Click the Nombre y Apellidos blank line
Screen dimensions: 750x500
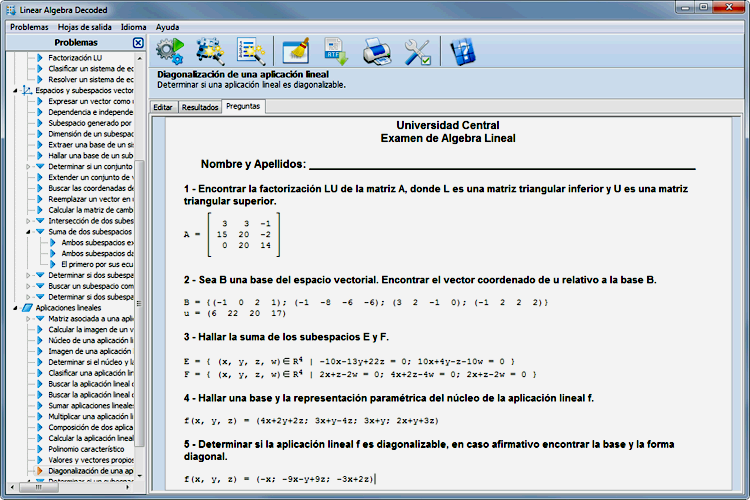point(502,168)
